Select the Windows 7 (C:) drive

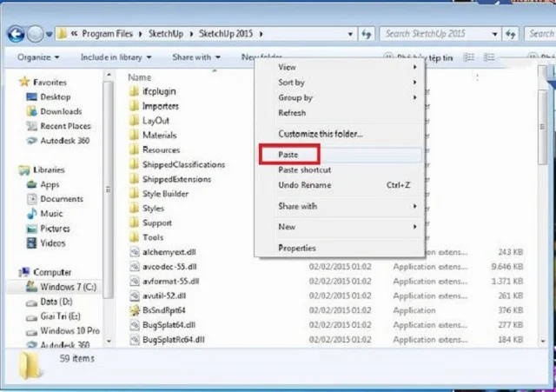click(x=68, y=287)
